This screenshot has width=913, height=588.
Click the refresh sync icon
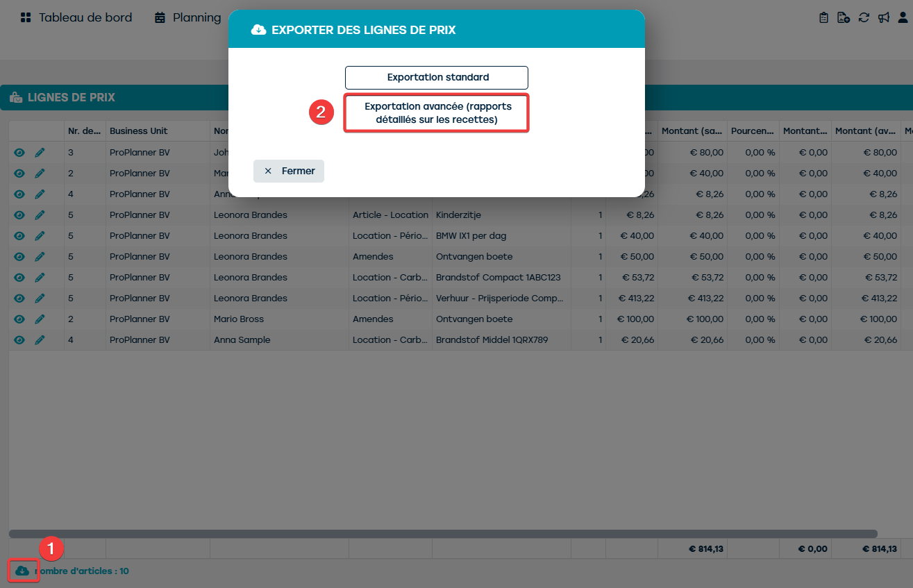click(864, 17)
